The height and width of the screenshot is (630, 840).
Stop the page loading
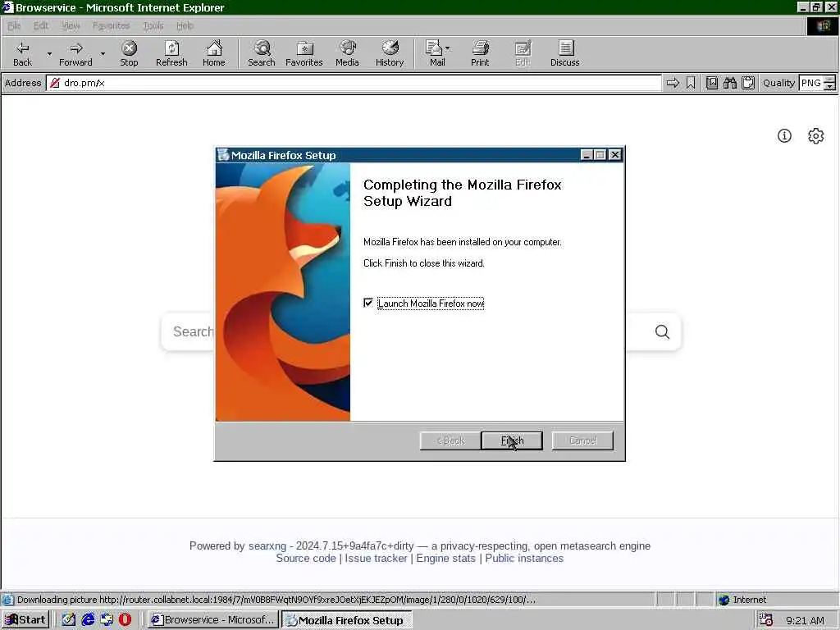pyautogui.click(x=129, y=53)
